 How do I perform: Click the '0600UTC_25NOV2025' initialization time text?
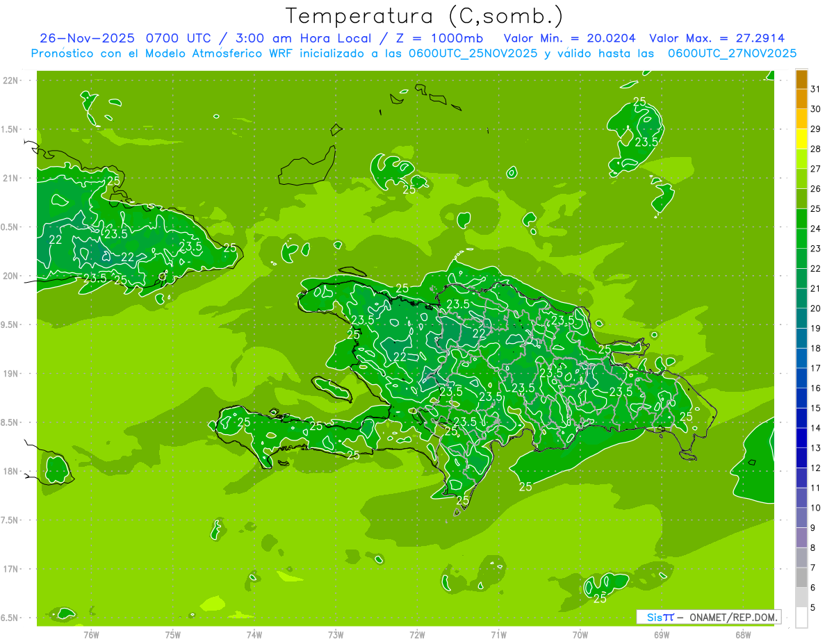(473, 53)
